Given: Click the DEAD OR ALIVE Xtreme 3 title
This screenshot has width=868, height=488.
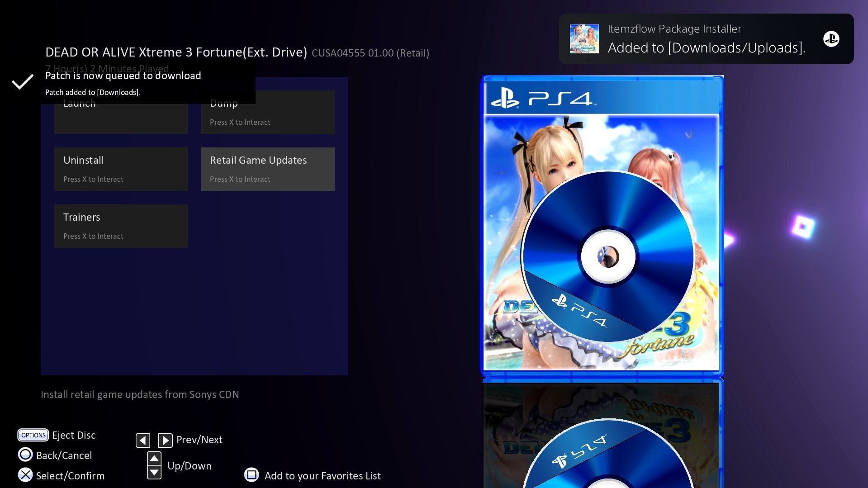Looking at the screenshot, I should [x=176, y=52].
